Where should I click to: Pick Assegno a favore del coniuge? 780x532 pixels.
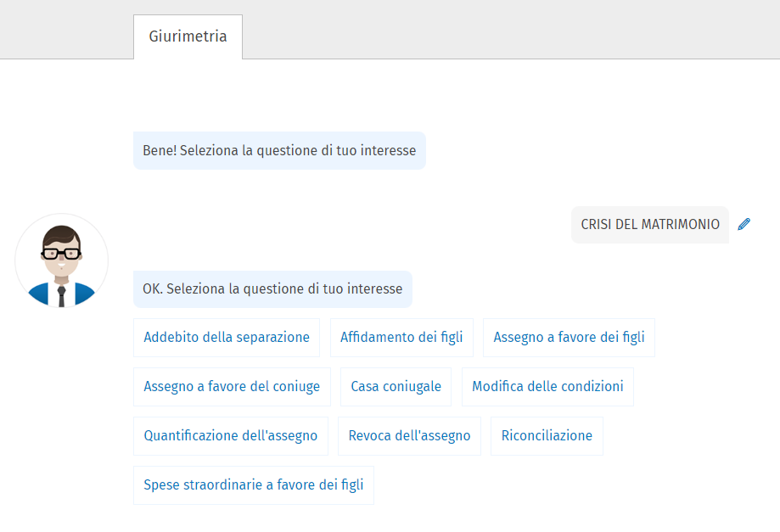(232, 387)
